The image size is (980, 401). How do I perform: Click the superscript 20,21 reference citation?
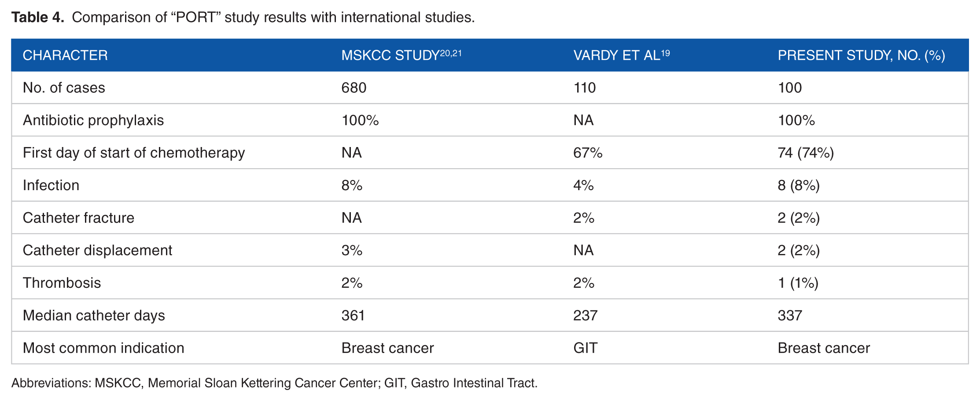tap(451, 53)
